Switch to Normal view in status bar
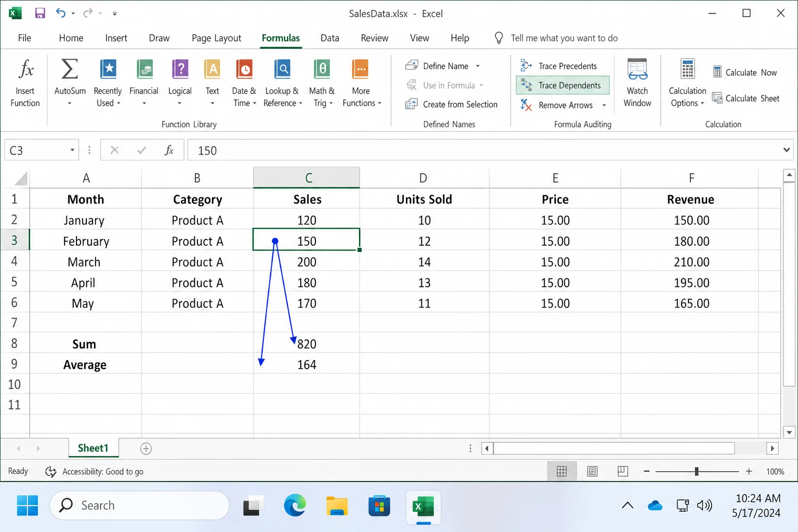Screen dimensions: 798x532 pos(562,471)
